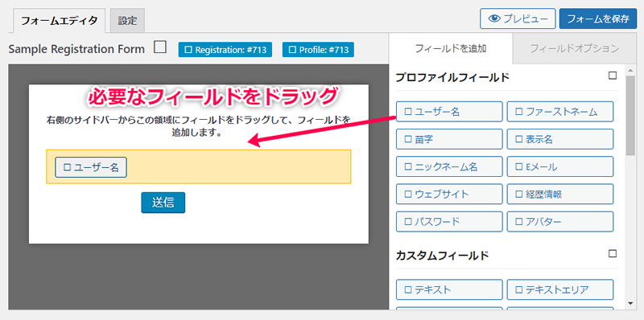This screenshot has height=320, width=644.
Task: Select the テキストエリア custom field
Action: pos(560,289)
